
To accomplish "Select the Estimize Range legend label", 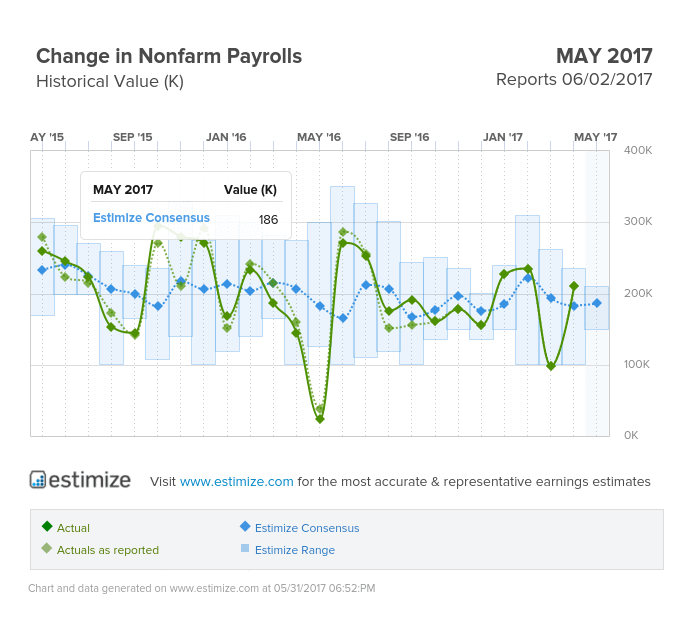I will [295, 550].
